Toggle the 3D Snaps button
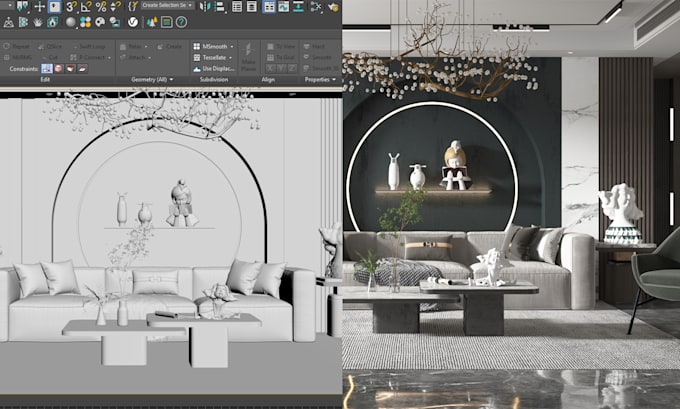The width and height of the screenshot is (680, 409). 71,7
